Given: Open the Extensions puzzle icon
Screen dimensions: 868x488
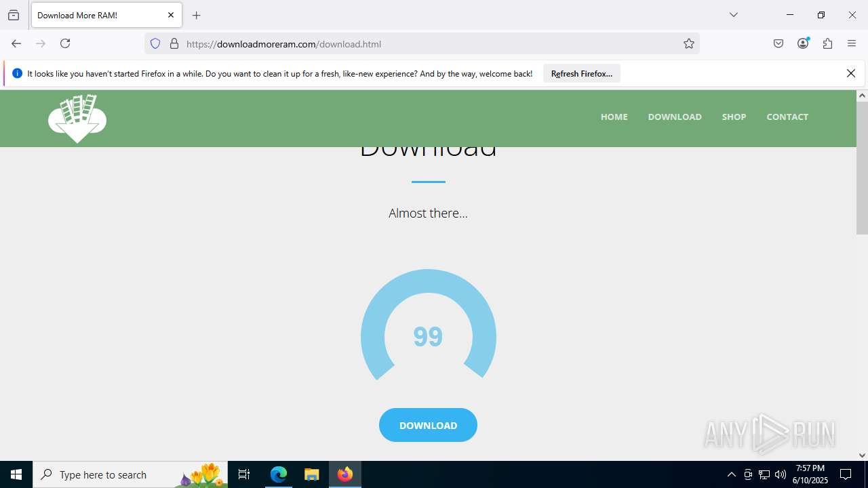Looking at the screenshot, I should 827,43.
